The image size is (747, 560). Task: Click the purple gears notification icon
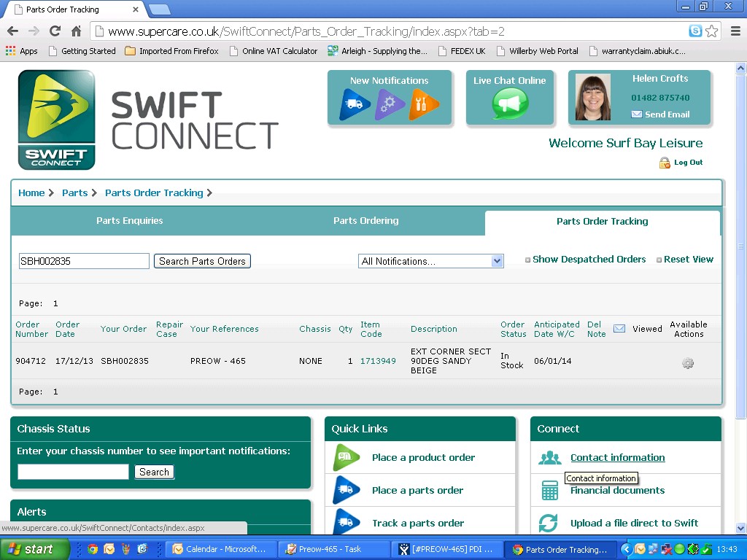(x=390, y=104)
